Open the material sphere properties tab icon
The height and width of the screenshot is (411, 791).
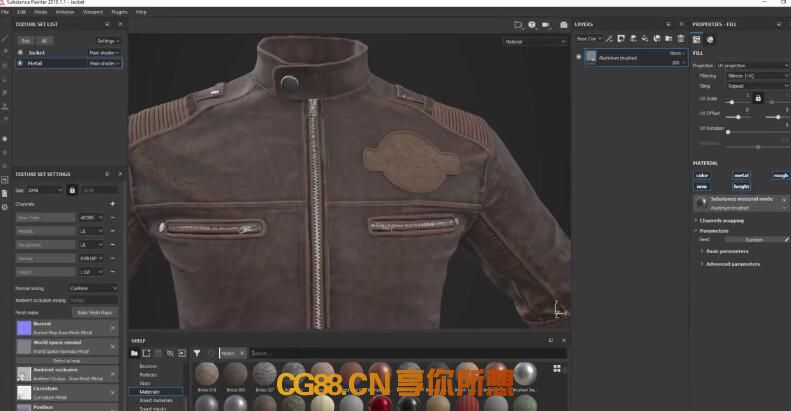710,39
